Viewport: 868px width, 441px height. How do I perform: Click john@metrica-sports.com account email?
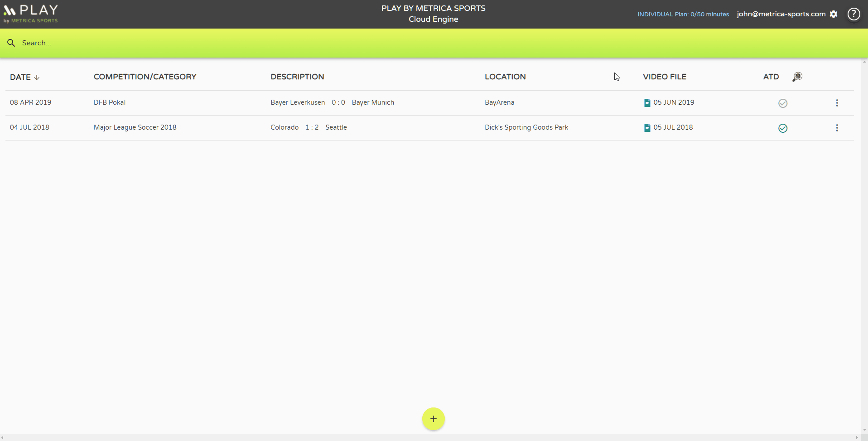click(x=781, y=14)
